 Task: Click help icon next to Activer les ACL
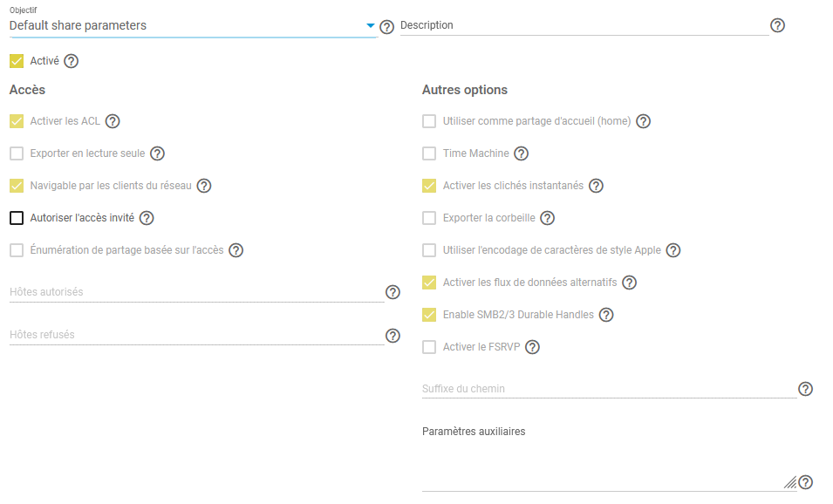tap(113, 121)
